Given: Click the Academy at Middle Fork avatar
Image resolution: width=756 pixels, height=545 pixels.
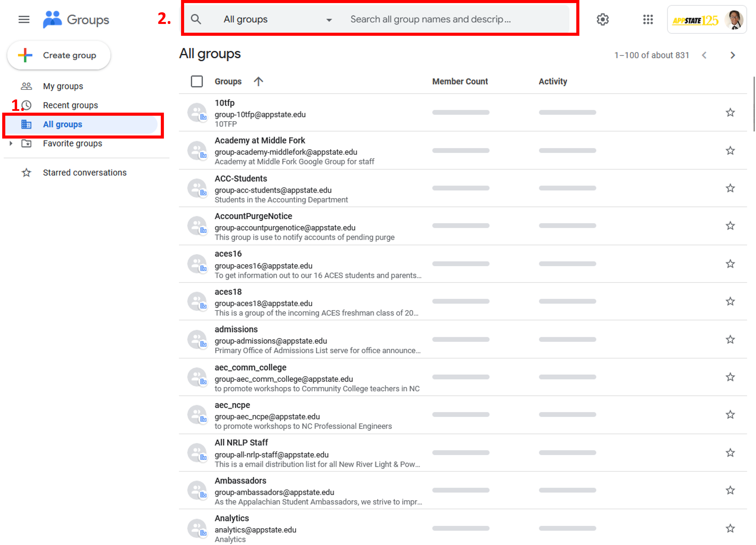Looking at the screenshot, I should 197,151.
